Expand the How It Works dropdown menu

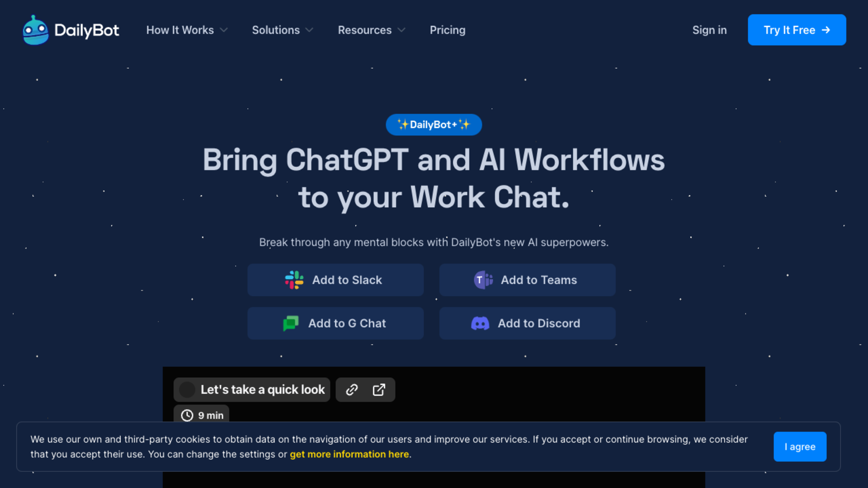click(186, 30)
